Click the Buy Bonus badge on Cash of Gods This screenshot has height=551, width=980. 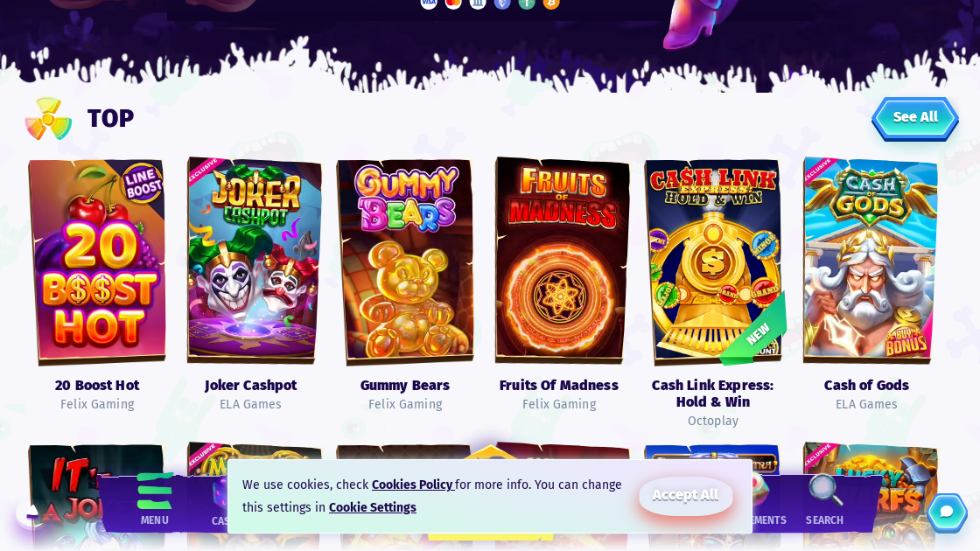coord(906,340)
